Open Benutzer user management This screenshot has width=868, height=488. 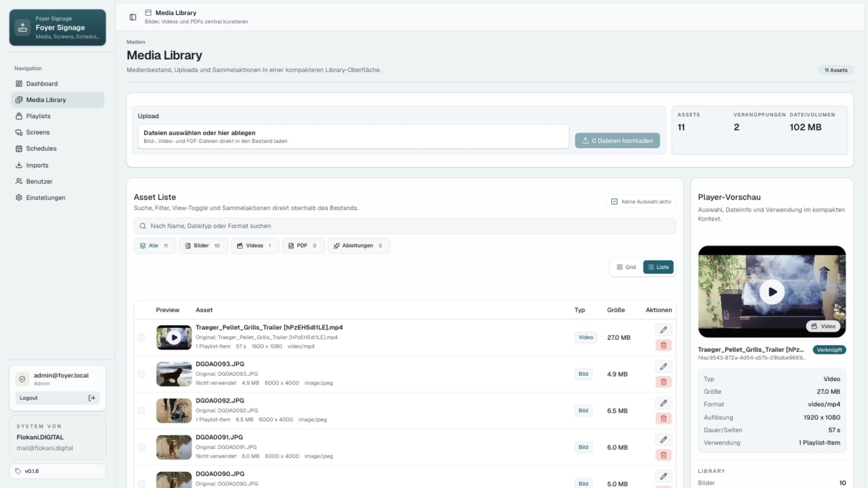pyautogui.click(x=57, y=182)
